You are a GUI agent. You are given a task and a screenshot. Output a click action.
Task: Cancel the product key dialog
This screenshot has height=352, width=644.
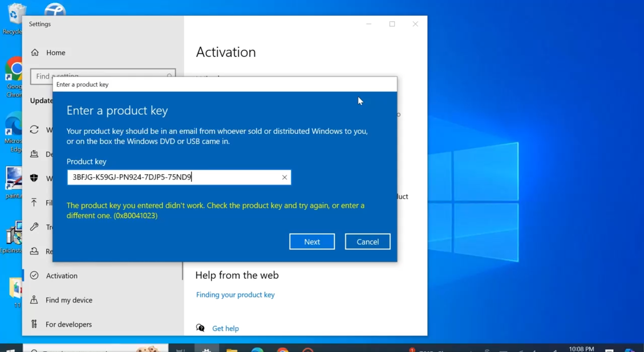[x=368, y=241]
